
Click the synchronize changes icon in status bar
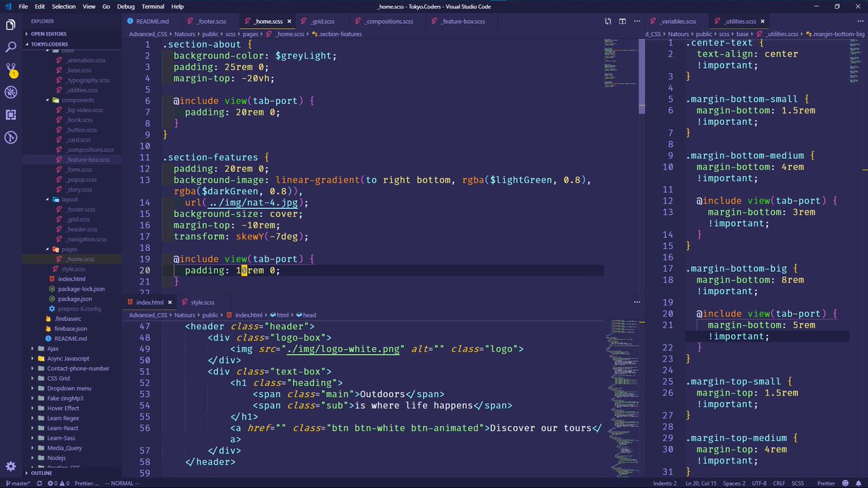point(38,483)
